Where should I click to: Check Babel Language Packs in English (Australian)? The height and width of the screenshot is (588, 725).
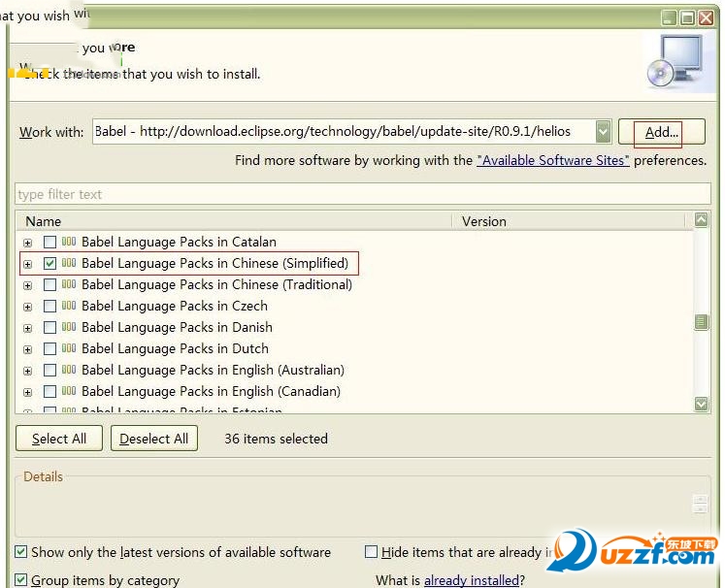coord(49,370)
